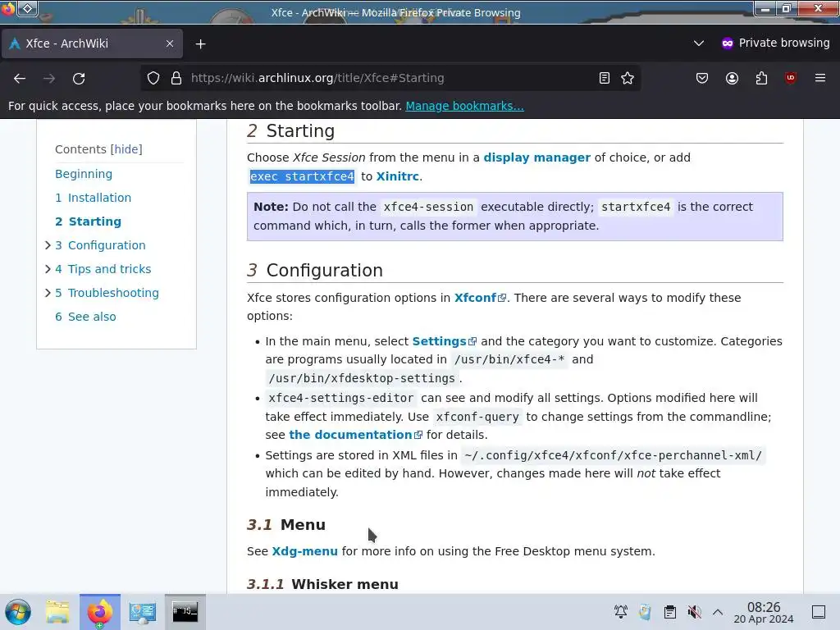Open the start menu orb in taskbar
The width and height of the screenshot is (840, 630).
pos(18,612)
